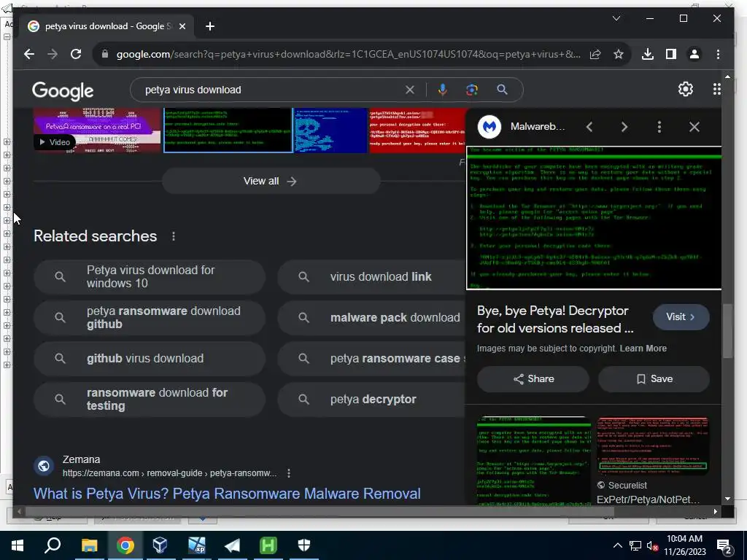This screenshot has height=560, width=747.
Task: Search Petya virus download for windows 10
Action: point(149,276)
